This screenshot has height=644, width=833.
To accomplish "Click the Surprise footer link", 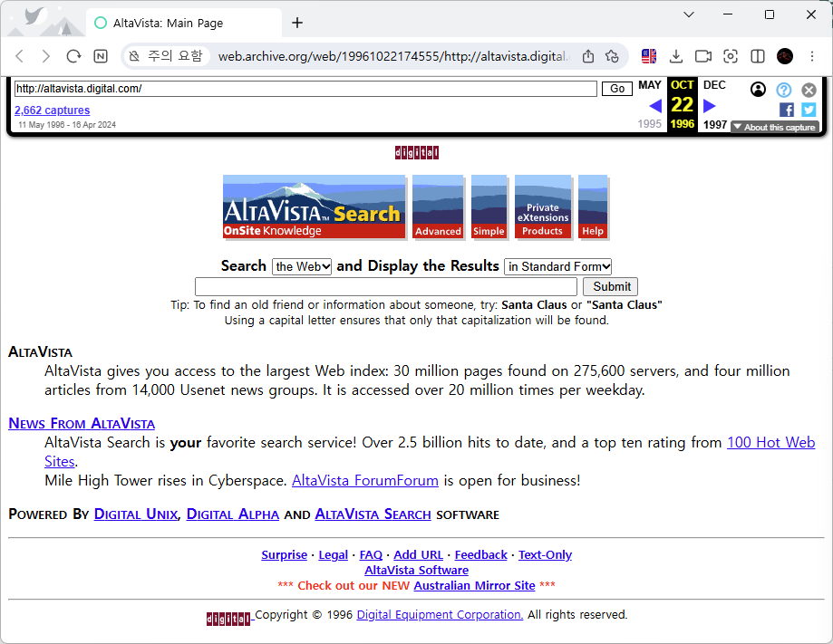I will (x=285, y=555).
